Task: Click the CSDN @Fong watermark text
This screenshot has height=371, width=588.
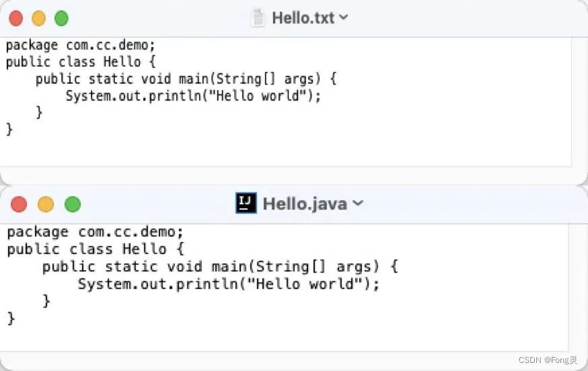Action: tap(548, 360)
